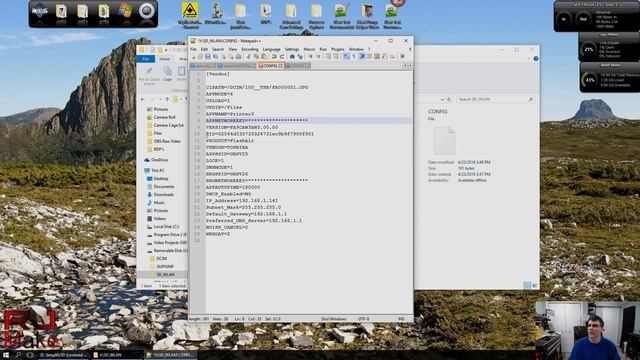Click the Back arrow in Explorer window
The width and height of the screenshot is (640, 360).
tap(142, 99)
